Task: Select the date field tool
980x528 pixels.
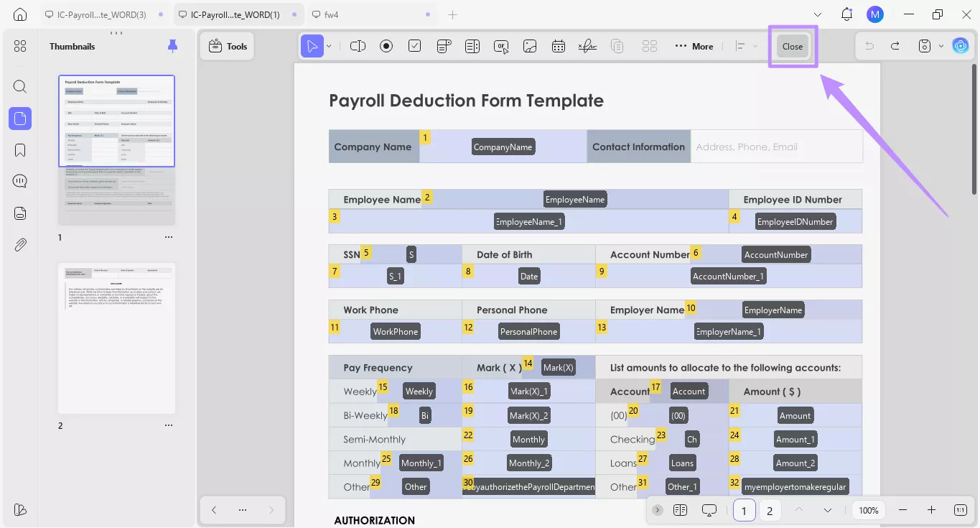Action: click(x=559, y=46)
